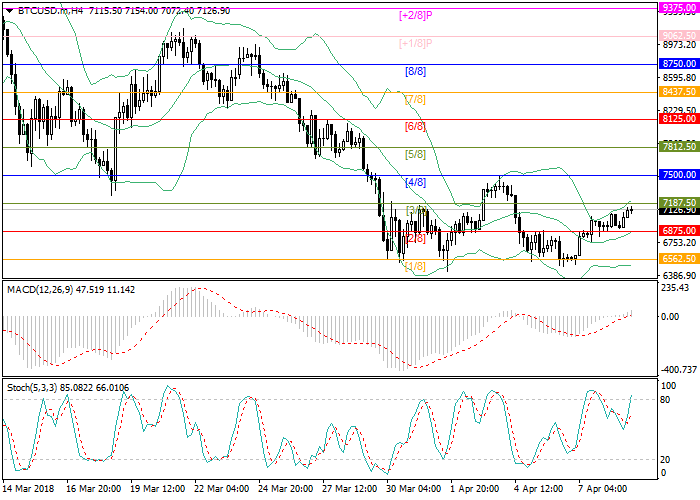
Task: Click the 80 level on Stochastic scale
Action: coord(664,400)
